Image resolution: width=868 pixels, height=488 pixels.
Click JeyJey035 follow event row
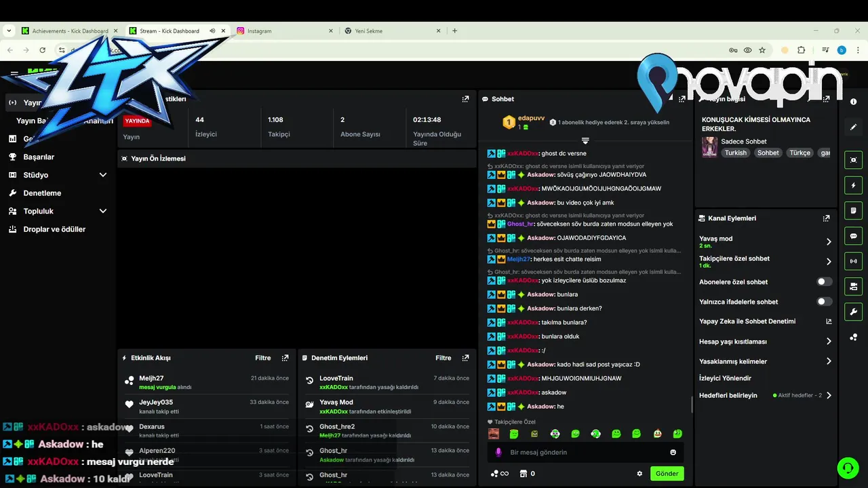click(x=207, y=407)
